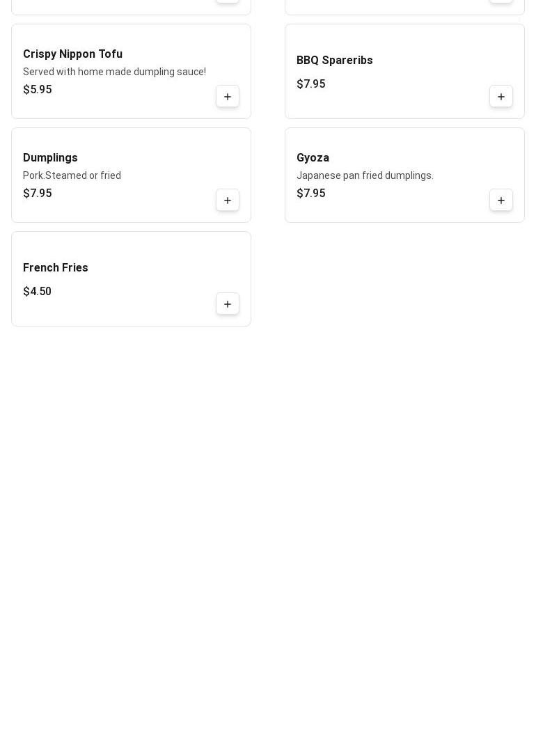Image resolution: width=536 pixels, height=756 pixels.
Task: Click the 'Pork.Steamed or fried' description
Action: (x=72, y=175)
